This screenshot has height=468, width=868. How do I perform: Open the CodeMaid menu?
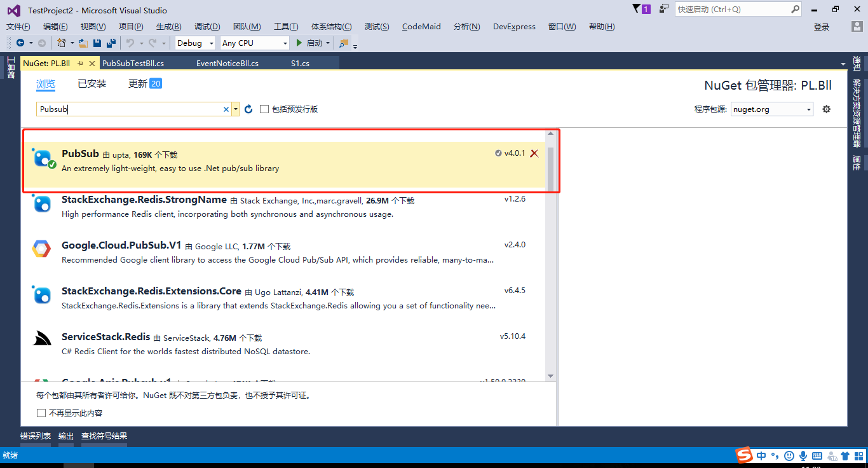[x=421, y=27]
